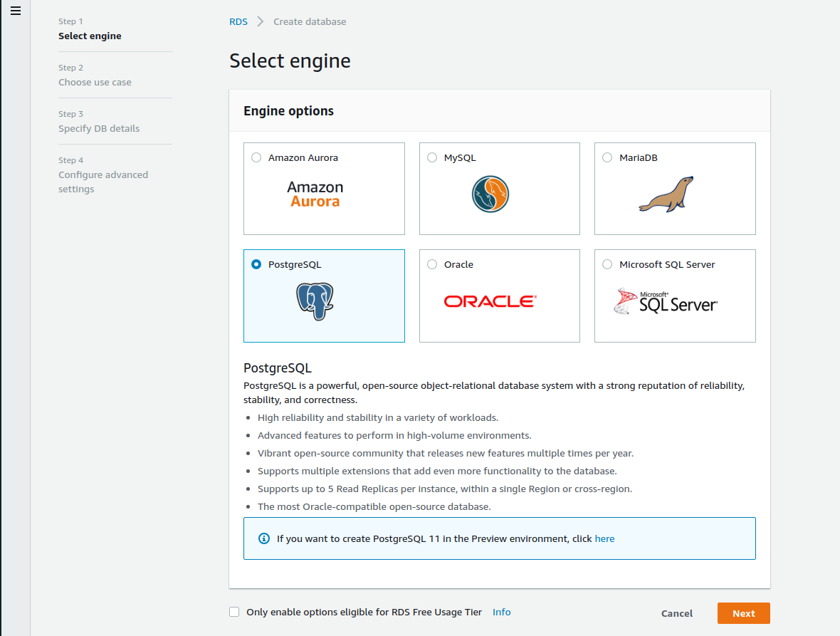Click the MySQL dolphin logo
This screenshot has height=636, width=840.
coord(490,194)
